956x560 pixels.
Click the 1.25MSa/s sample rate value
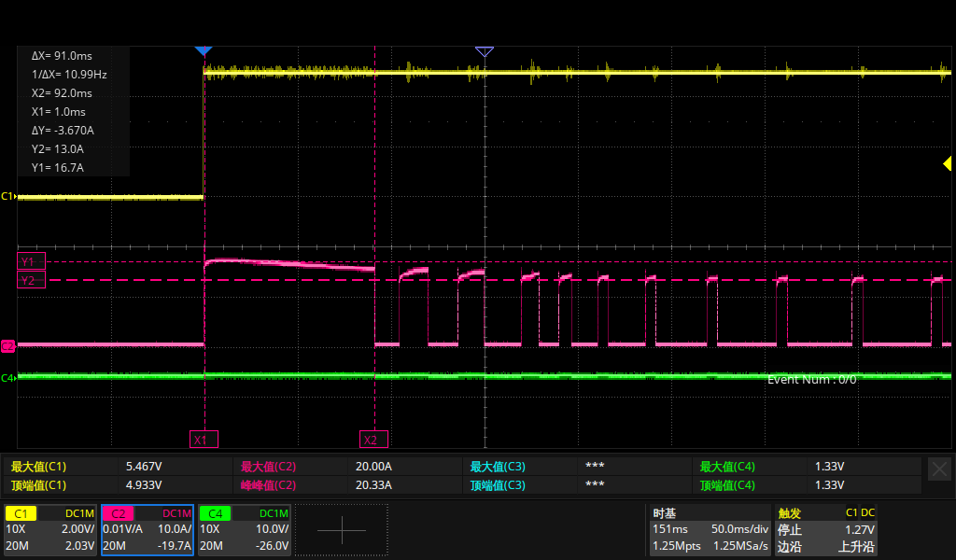pos(740,546)
